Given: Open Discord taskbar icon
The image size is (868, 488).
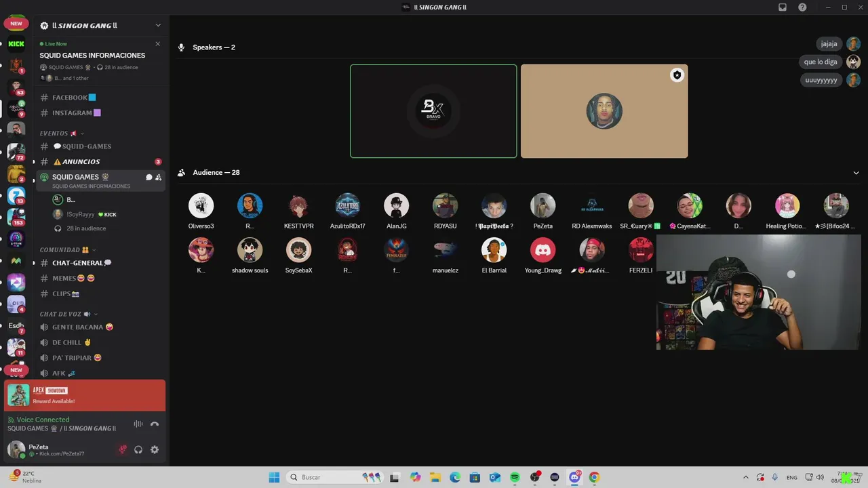Looking at the screenshot, I should (575, 477).
